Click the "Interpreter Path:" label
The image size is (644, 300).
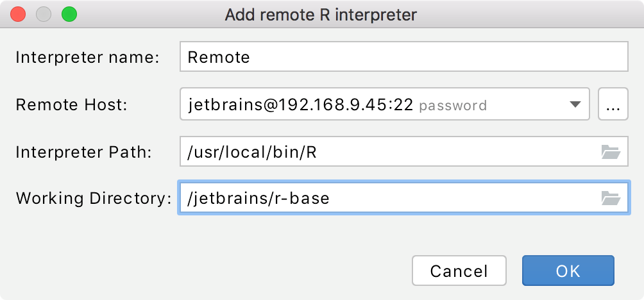coord(83,152)
